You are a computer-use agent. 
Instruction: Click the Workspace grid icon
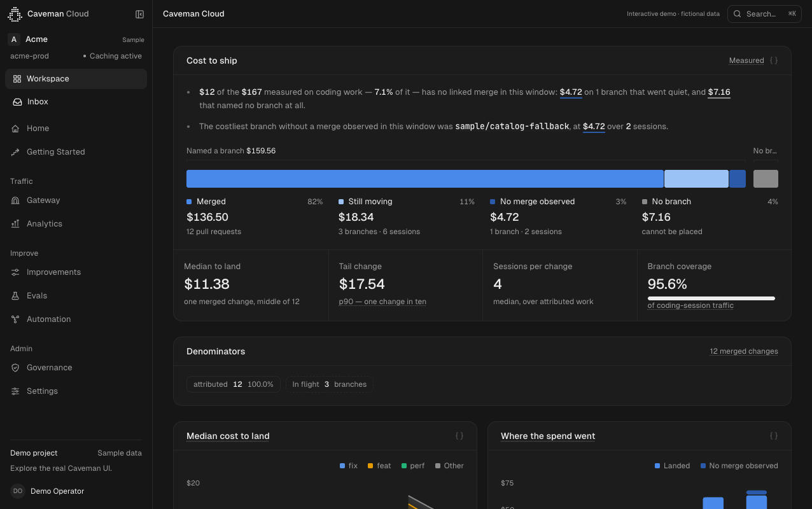(x=17, y=79)
